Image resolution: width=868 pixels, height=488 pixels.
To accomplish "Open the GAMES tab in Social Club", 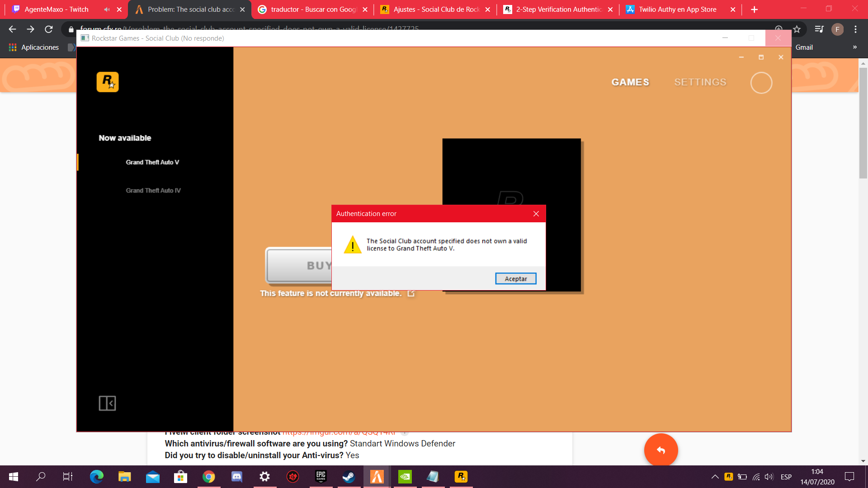I will (630, 82).
